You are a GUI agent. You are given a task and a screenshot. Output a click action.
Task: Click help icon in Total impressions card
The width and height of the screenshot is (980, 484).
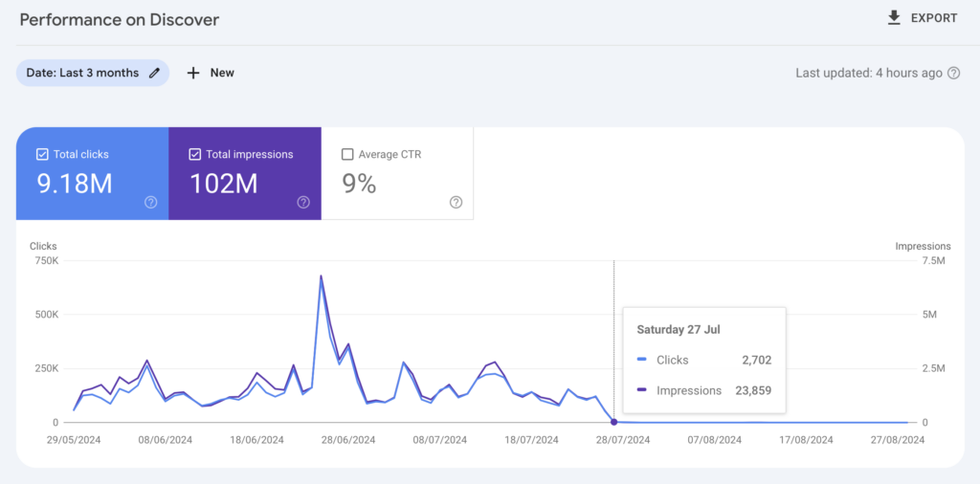pos(303,202)
